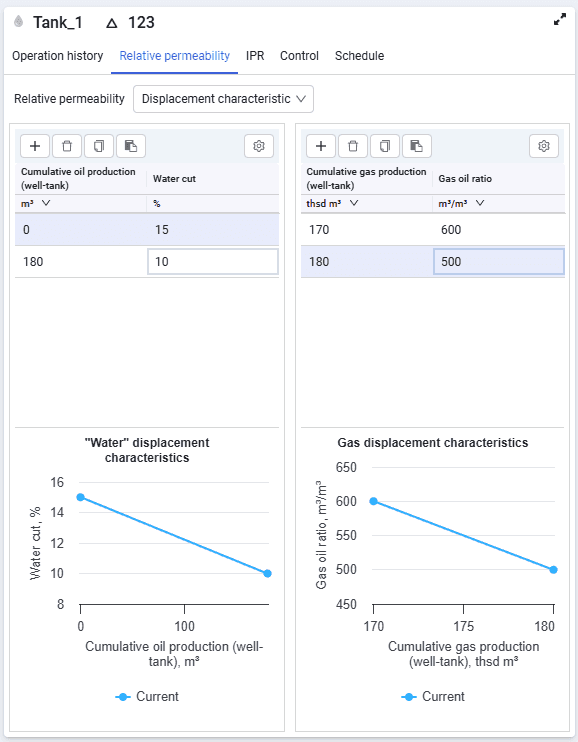Open the Displacement characteristic dropdown
The width and height of the screenshot is (578, 742).
223,99
